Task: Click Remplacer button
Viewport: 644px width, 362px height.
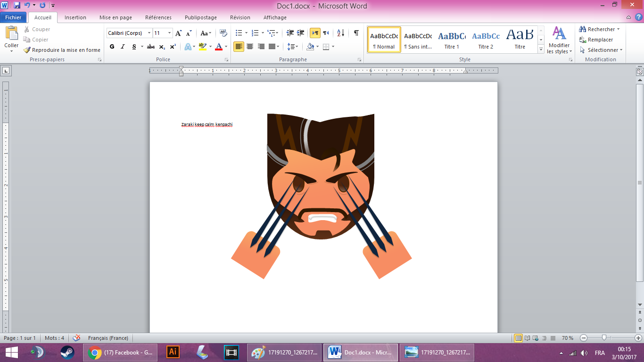Action: click(596, 40)
